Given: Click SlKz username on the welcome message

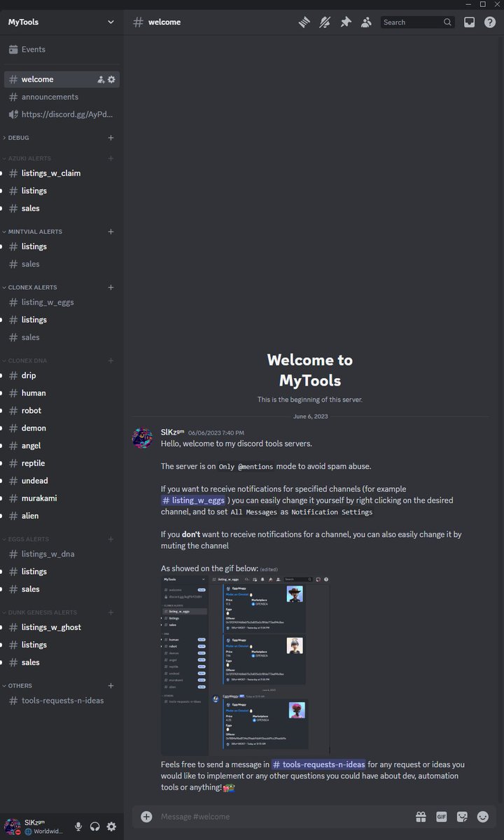Looking at the screenshot, I should (172, 432).
